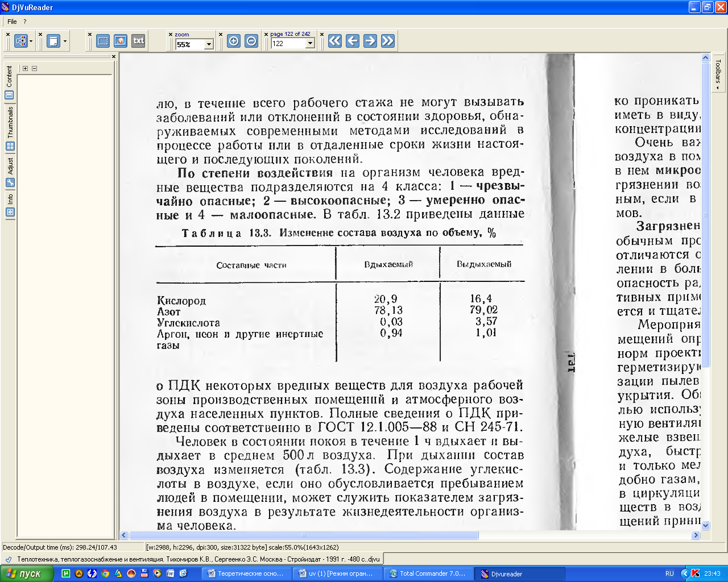728x582 pixels.
Task: Launch Total Commander floppy icon in quick launch
Action: pos(144,573)
